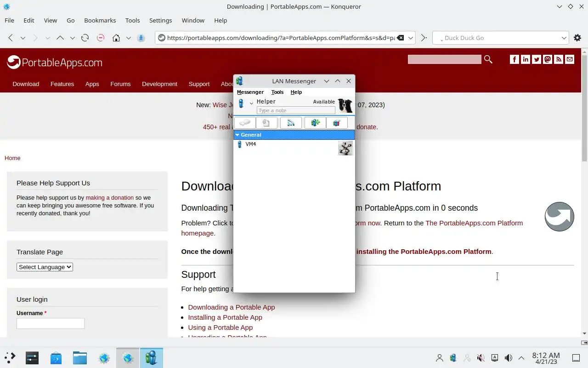This screenshot has height=368, width=588.
Task: Go to the Konqueror home page icon
Action: [116, 38]
